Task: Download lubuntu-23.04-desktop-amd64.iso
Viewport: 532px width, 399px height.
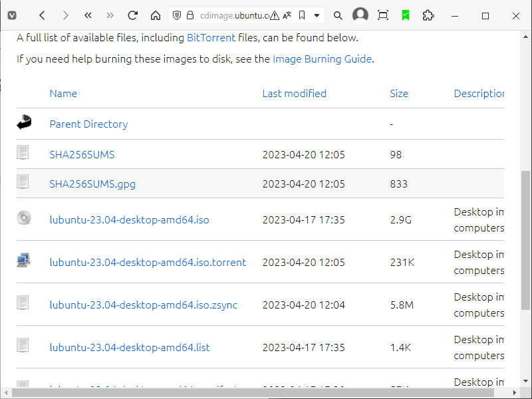Action: tap(129, 220)
